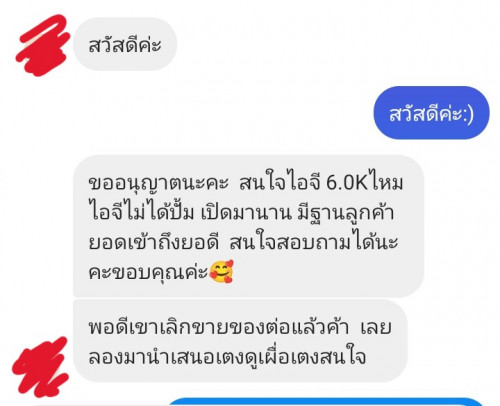Click the line "ลองมานำเสนอเตงดูเผื่อเตงสนใจ"
This screenshot has height=406, width=500.
point(227,357)
